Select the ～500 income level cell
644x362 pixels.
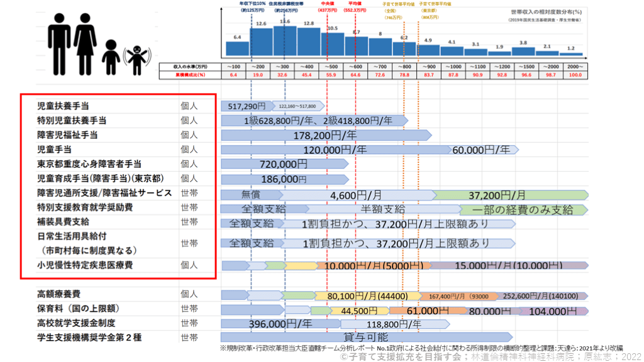click(333, 67)
